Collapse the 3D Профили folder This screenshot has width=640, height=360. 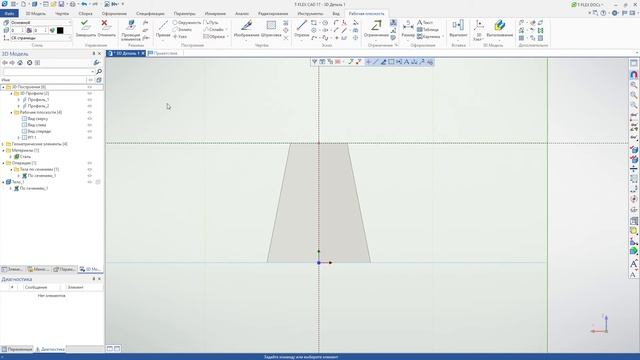click(x=11, y=93)
